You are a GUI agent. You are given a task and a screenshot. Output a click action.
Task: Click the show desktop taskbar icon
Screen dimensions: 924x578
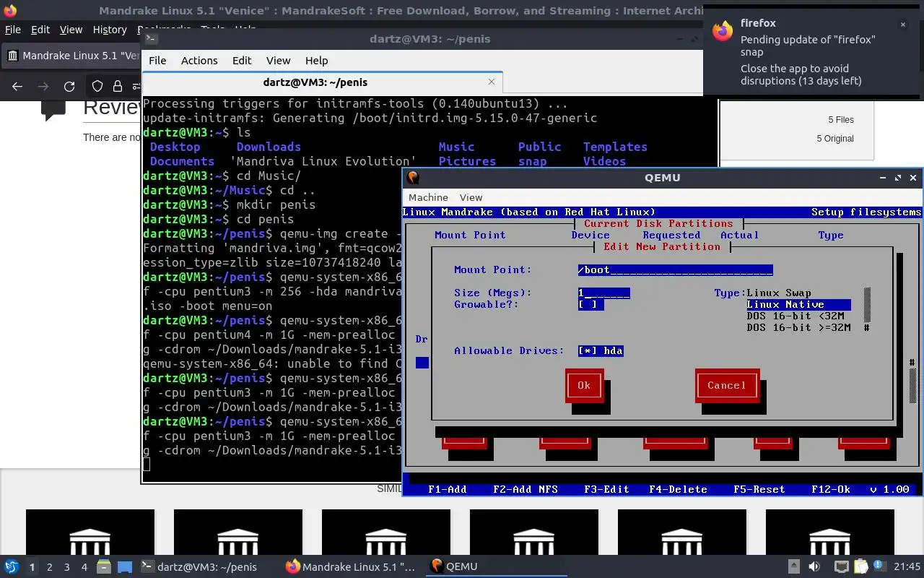pos(125,566)
